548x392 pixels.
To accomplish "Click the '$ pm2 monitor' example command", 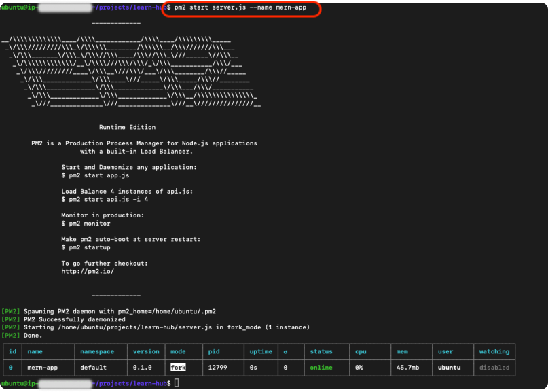I will pos(86,224).
